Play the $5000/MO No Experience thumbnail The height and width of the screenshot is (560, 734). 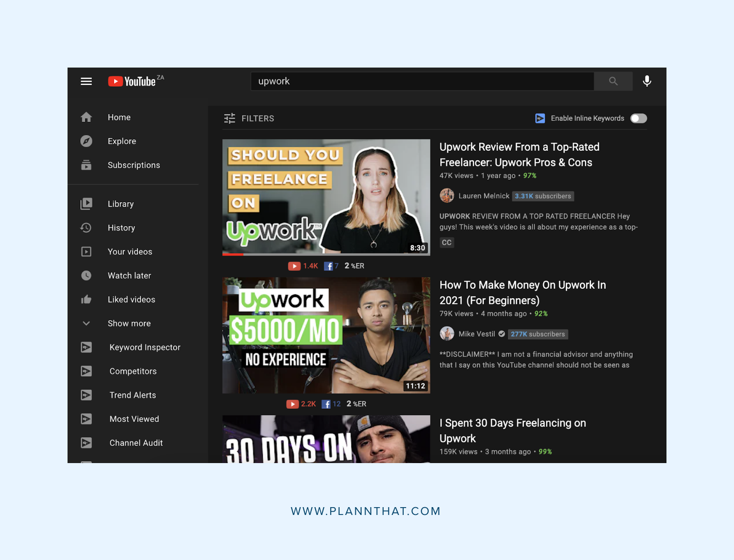click(326, 335)
